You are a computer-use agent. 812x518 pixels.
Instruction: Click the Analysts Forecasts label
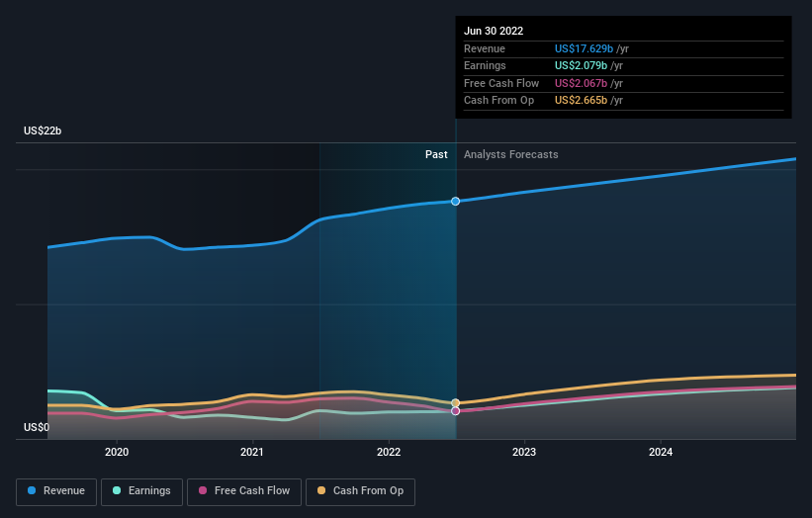tap(511, 155)
